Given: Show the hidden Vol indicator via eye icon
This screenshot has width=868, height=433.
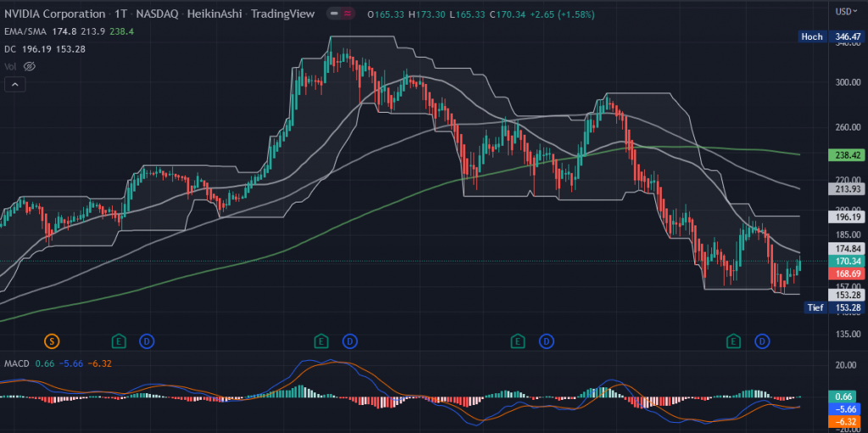Looking at the screenshot, I should (30, 66).
